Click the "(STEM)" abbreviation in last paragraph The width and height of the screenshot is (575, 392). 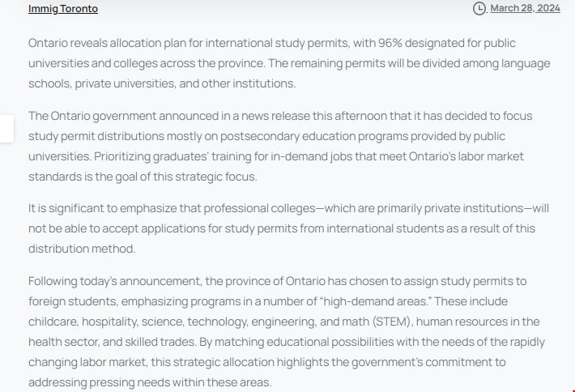[x=392, y=322]
